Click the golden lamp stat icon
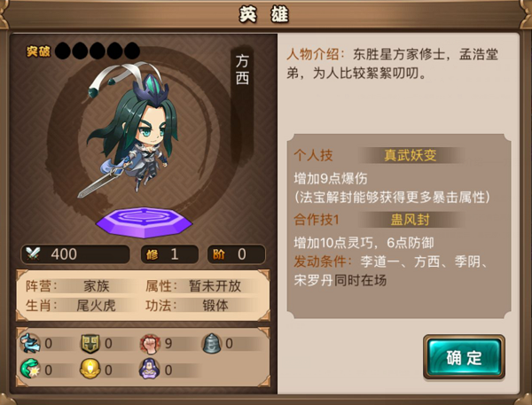 coord(90,369)
